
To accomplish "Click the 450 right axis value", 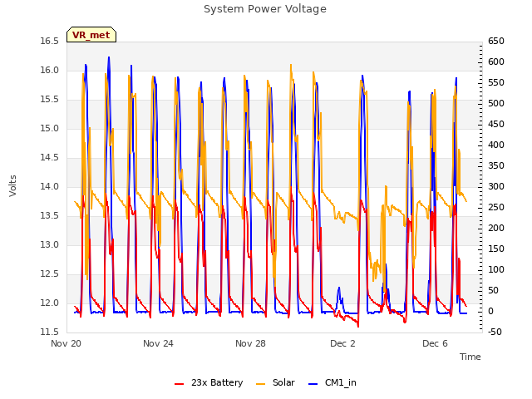I will coord(496,125).
